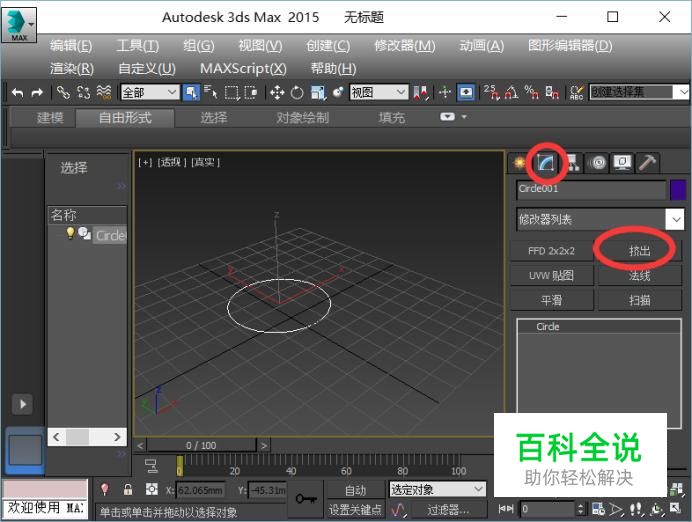
Task: Click the Select and Place tool
Action: 338,93
